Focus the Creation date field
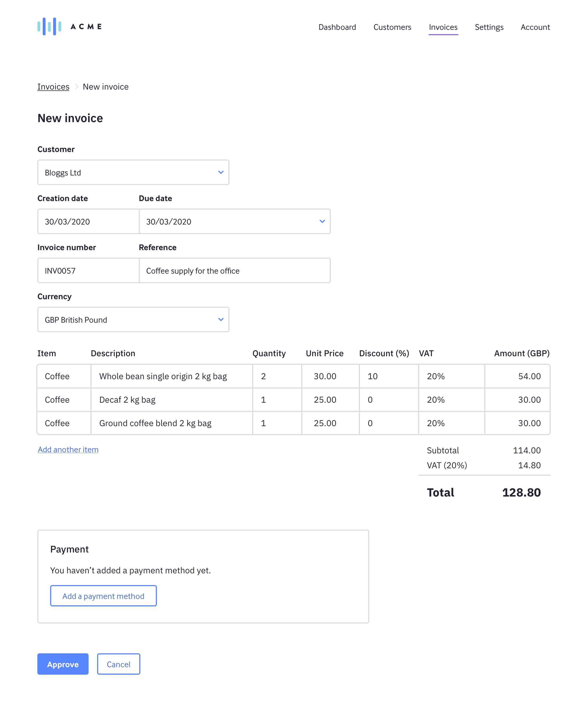 (88, 221)
